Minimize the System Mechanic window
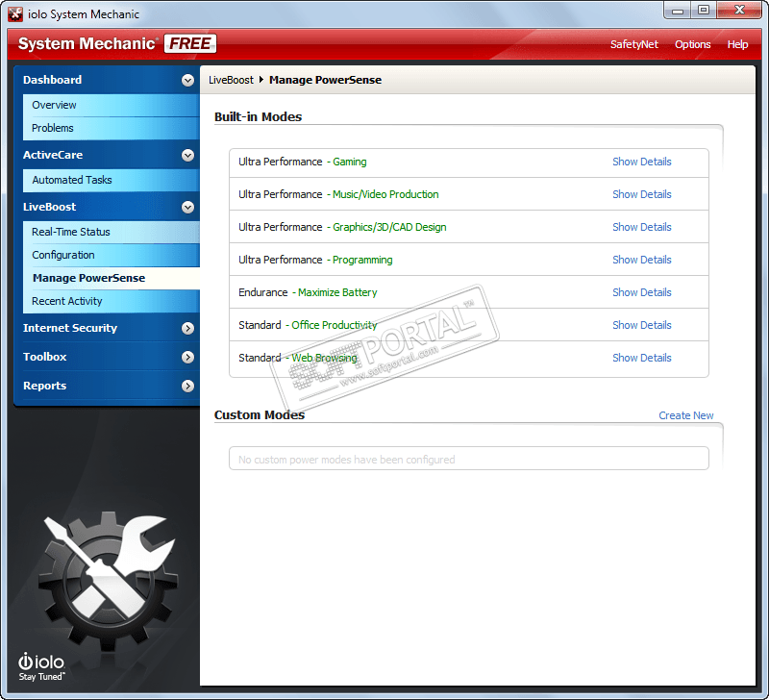This screenshot has height=700, width=769. click(x=678, y=11)
